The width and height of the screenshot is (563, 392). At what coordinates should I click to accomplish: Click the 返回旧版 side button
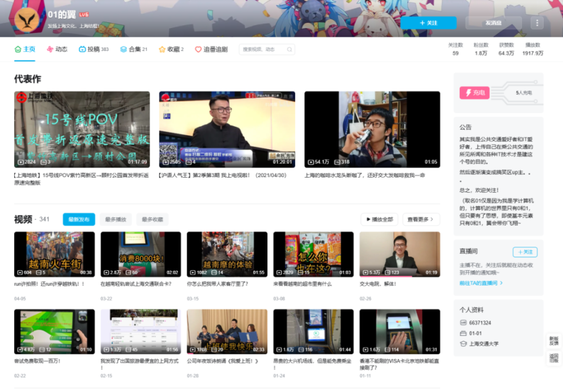pyautogui.click(x=554, y=357)
